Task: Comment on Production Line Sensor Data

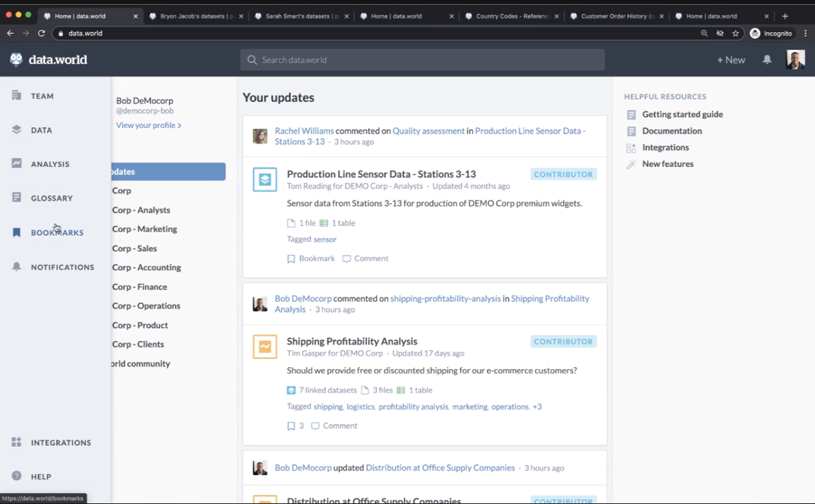Action: (365, 258)
